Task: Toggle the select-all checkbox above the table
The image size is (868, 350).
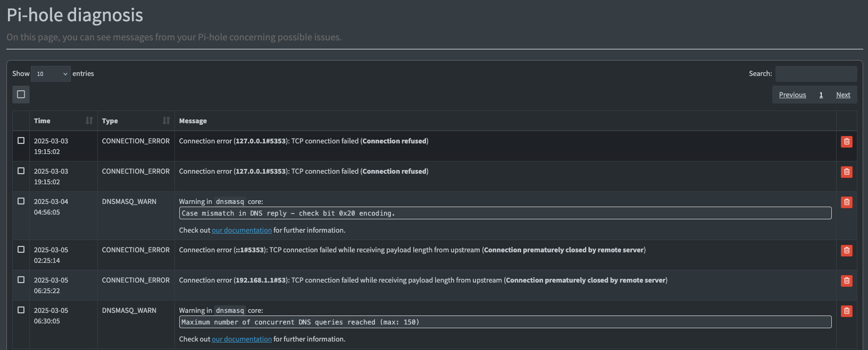Action: click(21, 94)
